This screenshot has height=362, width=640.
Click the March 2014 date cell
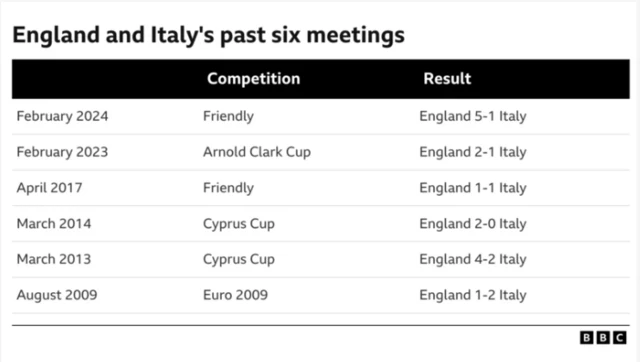54,224
